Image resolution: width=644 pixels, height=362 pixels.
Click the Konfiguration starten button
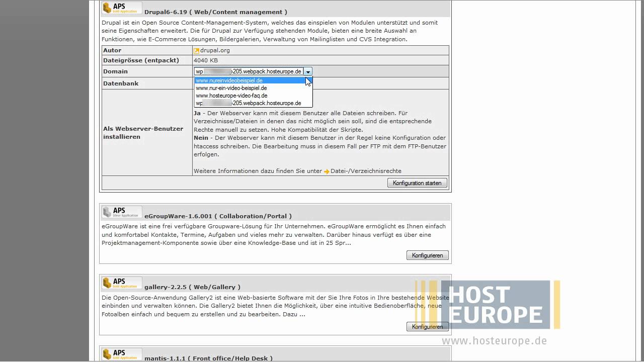pyautogui.click(x=417, y=183)
